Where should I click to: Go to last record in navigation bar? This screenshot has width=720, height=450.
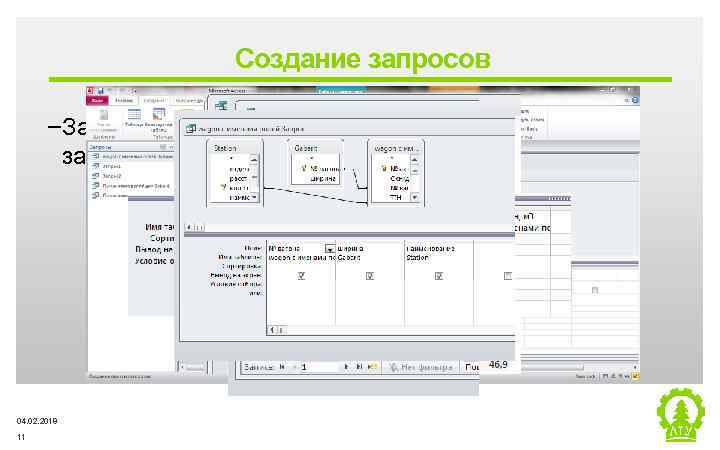[x=360, y=367]
